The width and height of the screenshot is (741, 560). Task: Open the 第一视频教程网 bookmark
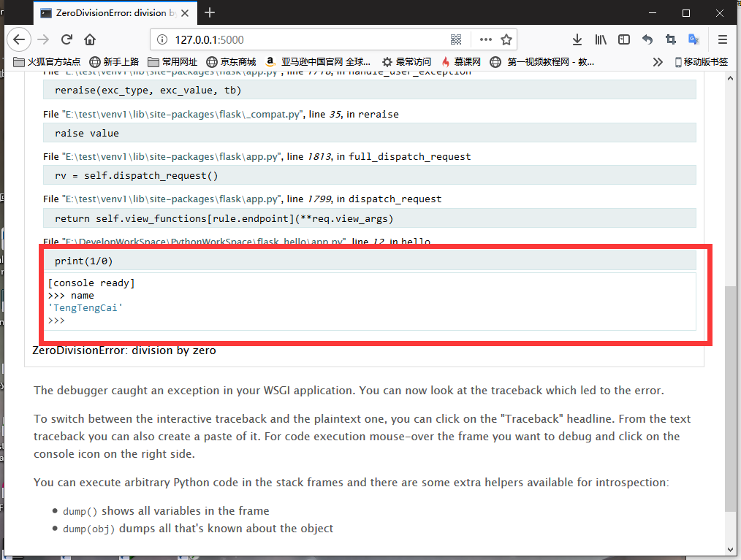coord(542,62)
